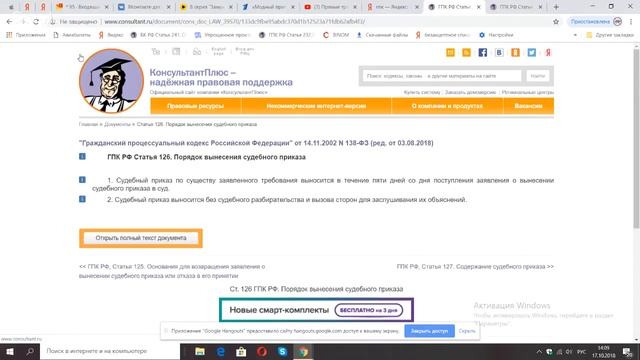
Task: Click 'Заказать демоверсию' link
Action: [x=470, y=93]
